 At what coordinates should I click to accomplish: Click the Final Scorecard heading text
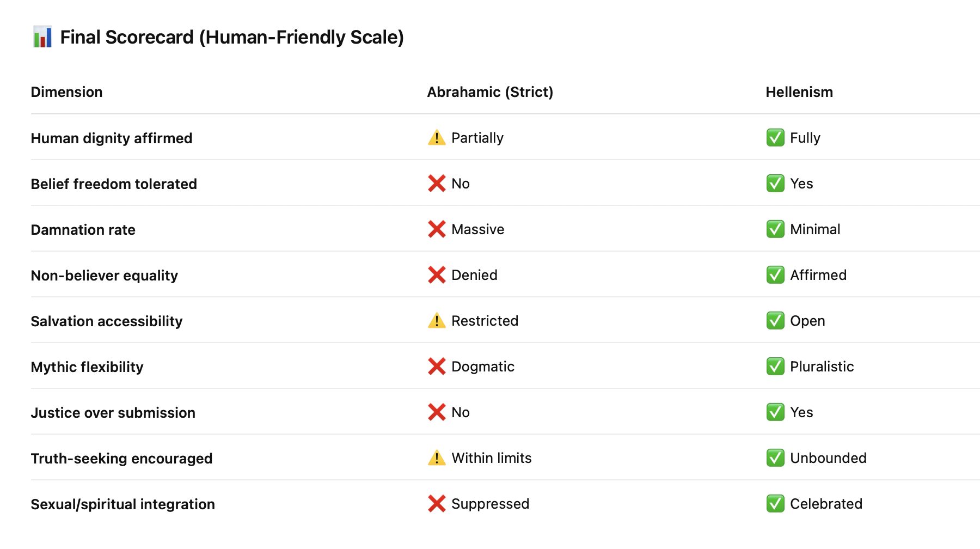coord(232,37)
